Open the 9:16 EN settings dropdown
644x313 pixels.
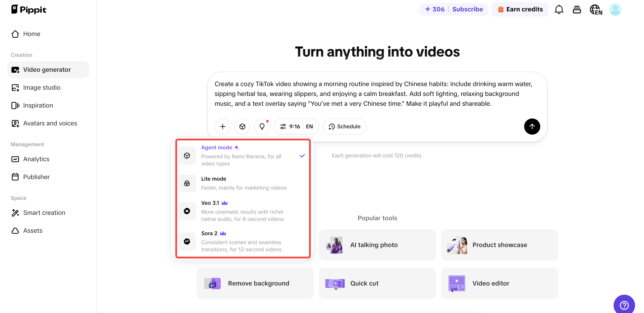pyautogui.click(x=296, y=127)
